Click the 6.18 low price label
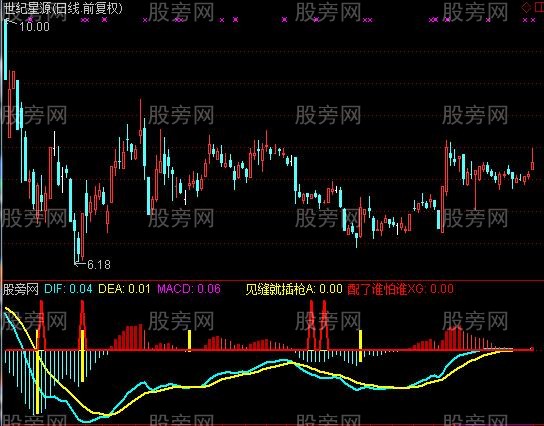Screen dimensions: 544x426 [x=99, y=265]
